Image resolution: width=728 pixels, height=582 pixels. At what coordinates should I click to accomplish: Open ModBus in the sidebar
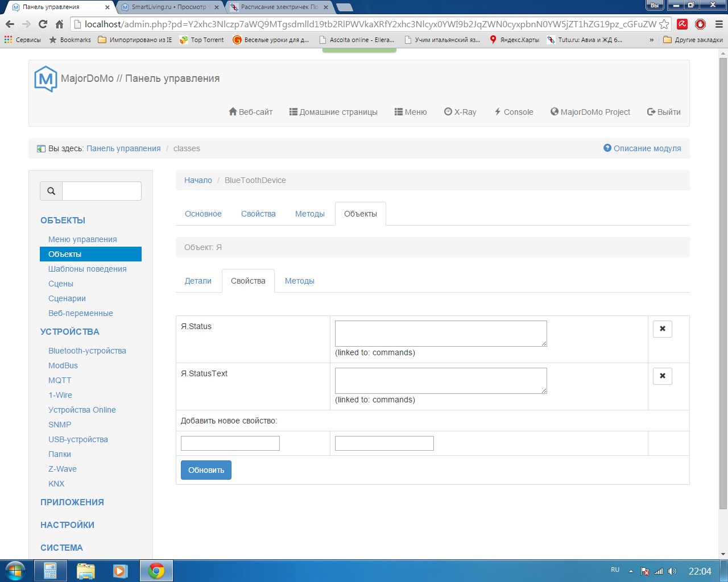(x=63, y=365)
